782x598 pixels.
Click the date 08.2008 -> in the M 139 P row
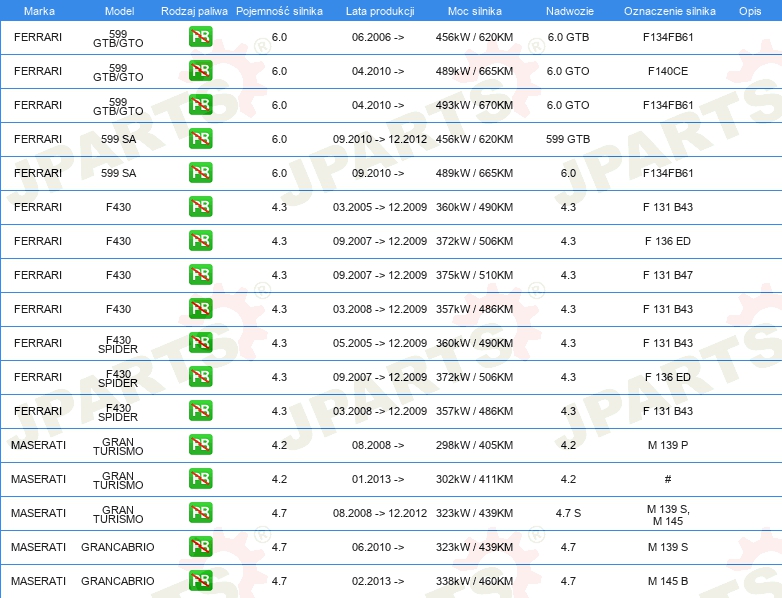click(378, 445)
